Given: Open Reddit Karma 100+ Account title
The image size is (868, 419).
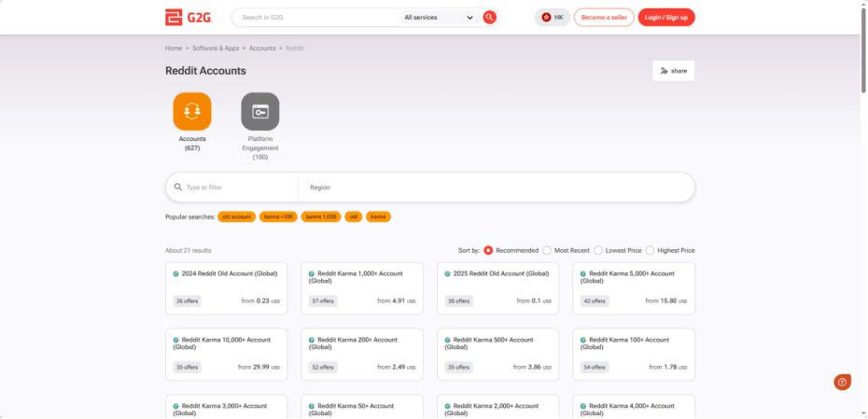Looking at the screenshot, I should coord(625,343).
